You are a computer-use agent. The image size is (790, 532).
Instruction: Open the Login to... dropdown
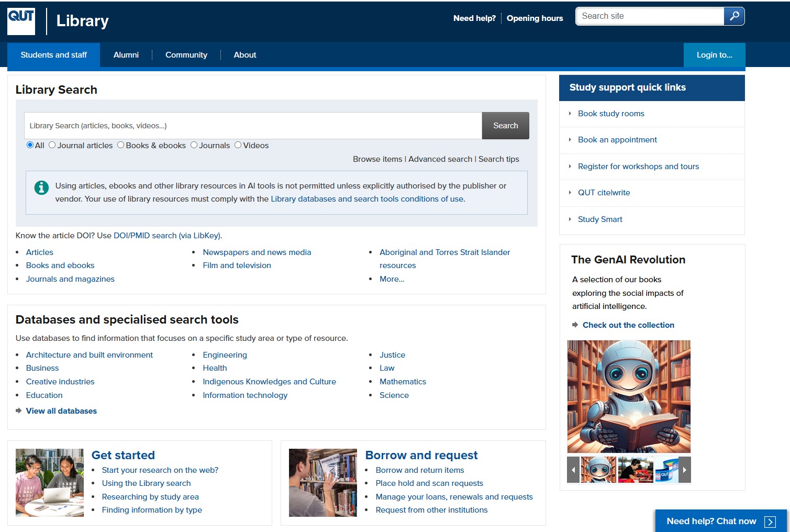(714, 54)
